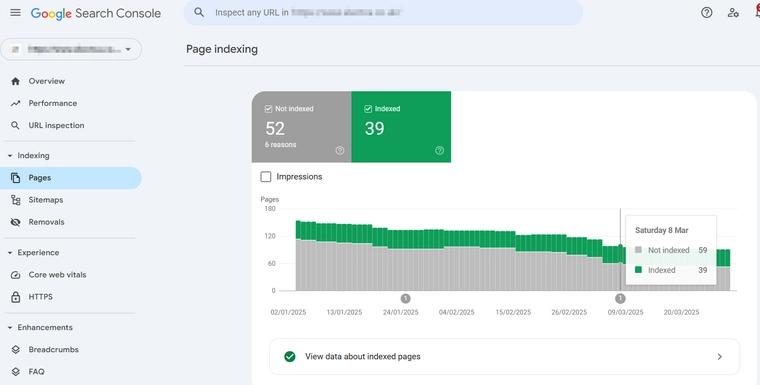Viewport: 760px width, 385px height.
Task: Open Overview in the sidebar
Action: point(71,81)
